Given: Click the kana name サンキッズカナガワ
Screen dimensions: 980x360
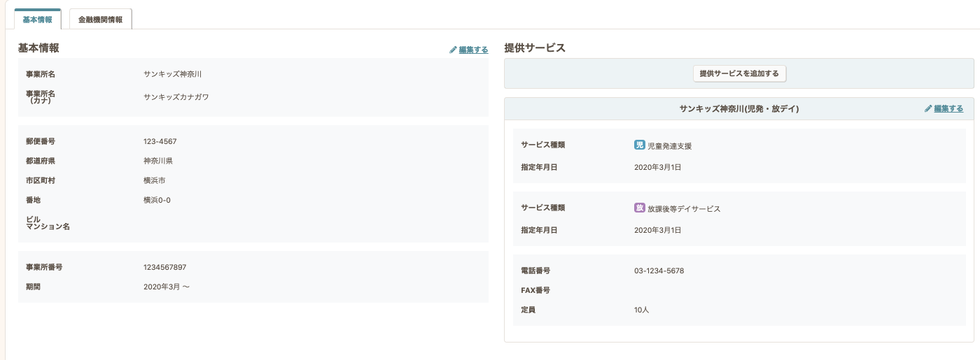Looking at the screenshot, I should pyautogui.click(x=176, y=96).
